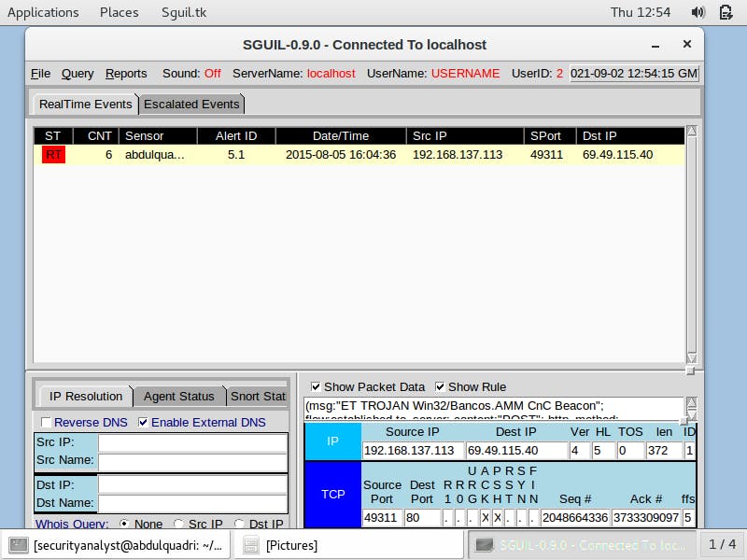Open the Reports menu
This screenshot has width=747, height=560.
pyautogui.click(x=126, y=74)
